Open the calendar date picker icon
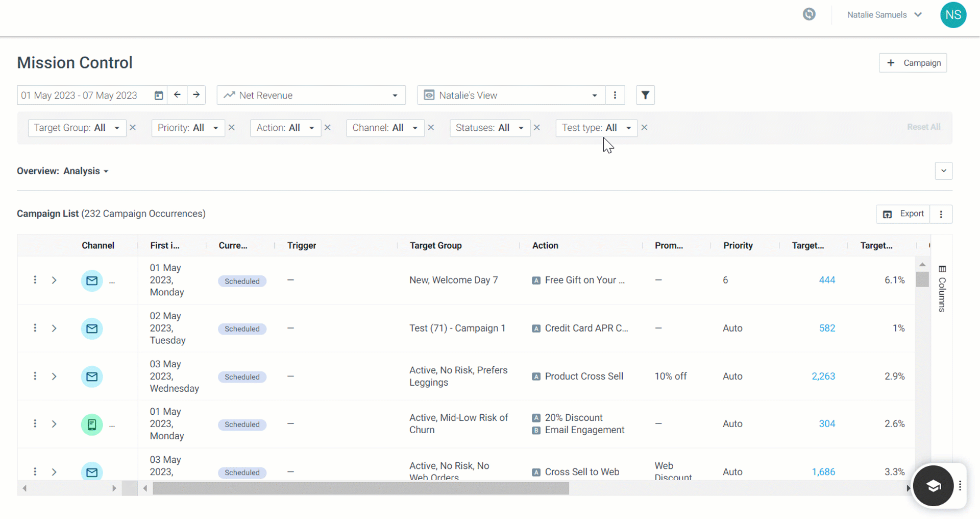This screenshot has height=519, width=980. tap(159, 96)
